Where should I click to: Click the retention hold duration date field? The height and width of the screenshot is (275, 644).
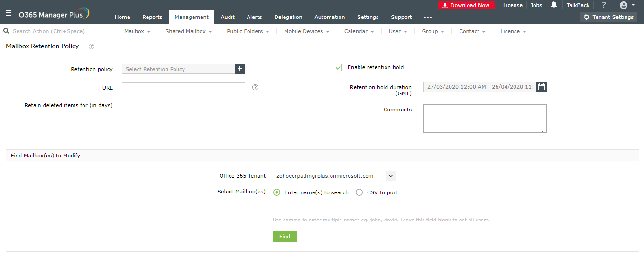click(480, 87)
